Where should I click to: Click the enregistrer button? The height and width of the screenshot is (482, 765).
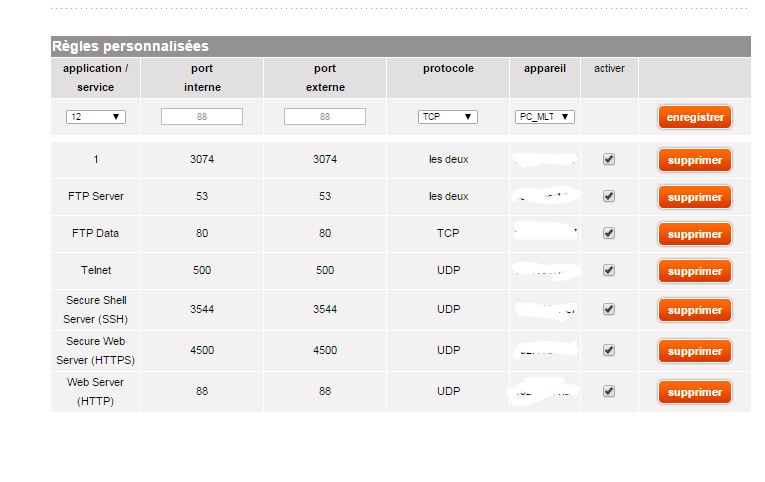click(x=694, y=117)
